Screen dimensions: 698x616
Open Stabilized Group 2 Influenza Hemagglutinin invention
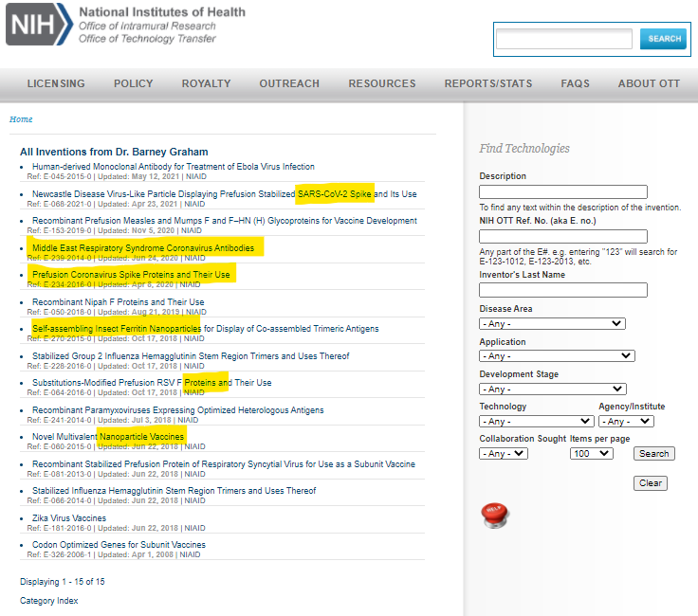pos(191,356)
